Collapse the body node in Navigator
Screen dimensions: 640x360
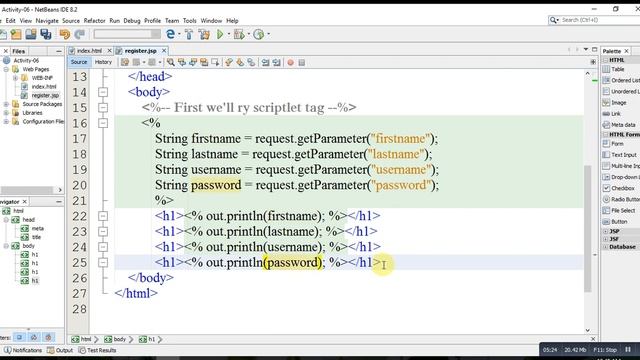[6, 246]
